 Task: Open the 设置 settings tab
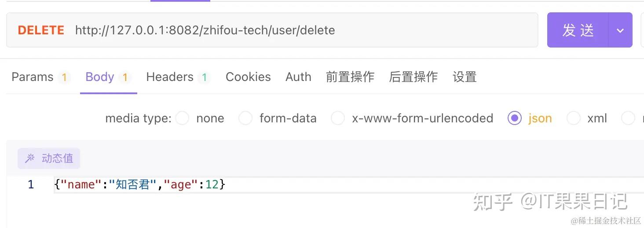click(x=465, y=77)
